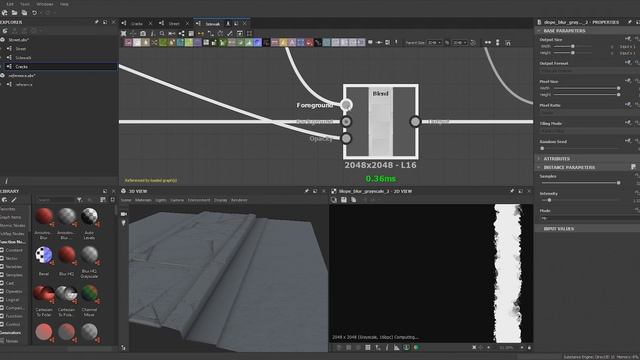This screenshot has width=640, height=360.
Task: Click the Background input connector on Blend node
Action: (346, 122)
